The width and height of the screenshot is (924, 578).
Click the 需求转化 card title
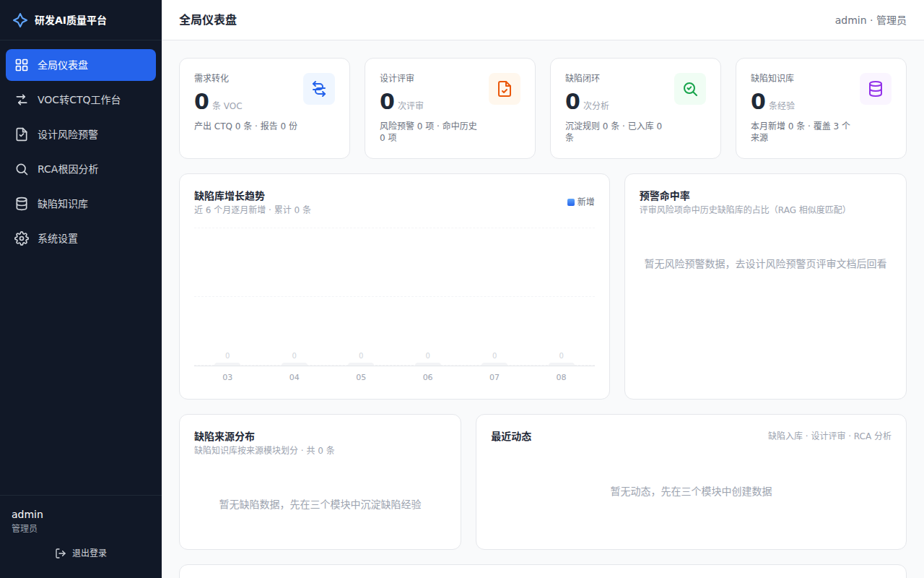[212, 78]
